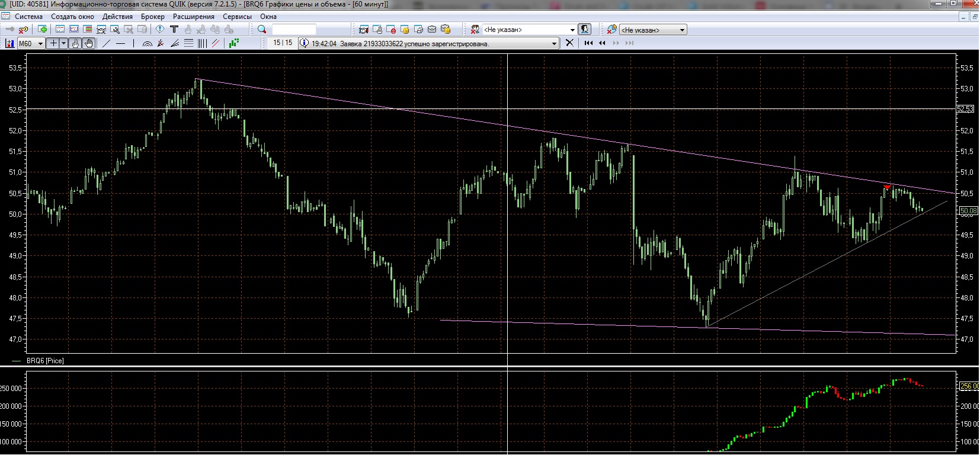Click the red key disconnect icon
The height and width of the screenshot is (455, 980).
click(24, 30)
